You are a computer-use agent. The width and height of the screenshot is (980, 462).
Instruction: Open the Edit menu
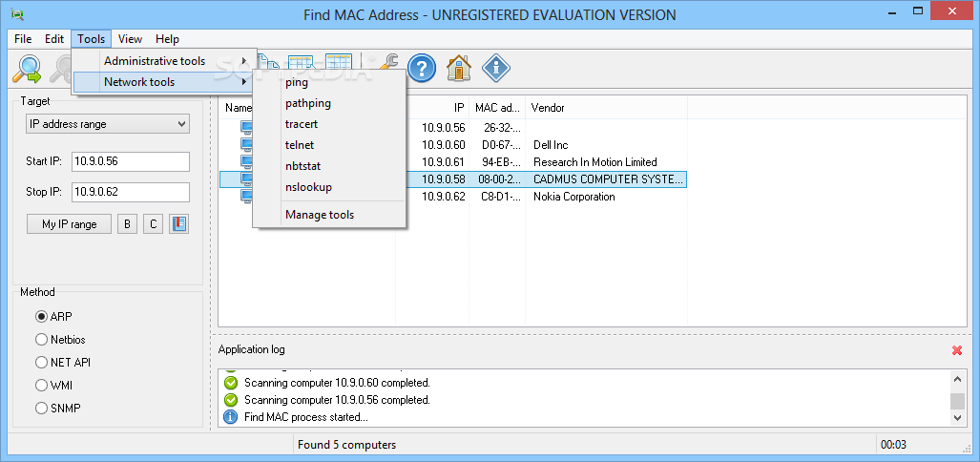pyautogui.click(x=54, y=39)
